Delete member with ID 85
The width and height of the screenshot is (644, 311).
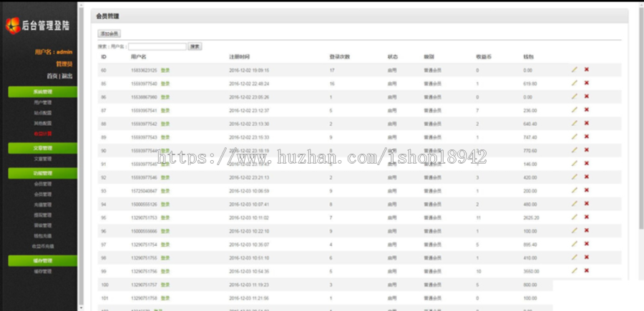[x=587, y=83]
